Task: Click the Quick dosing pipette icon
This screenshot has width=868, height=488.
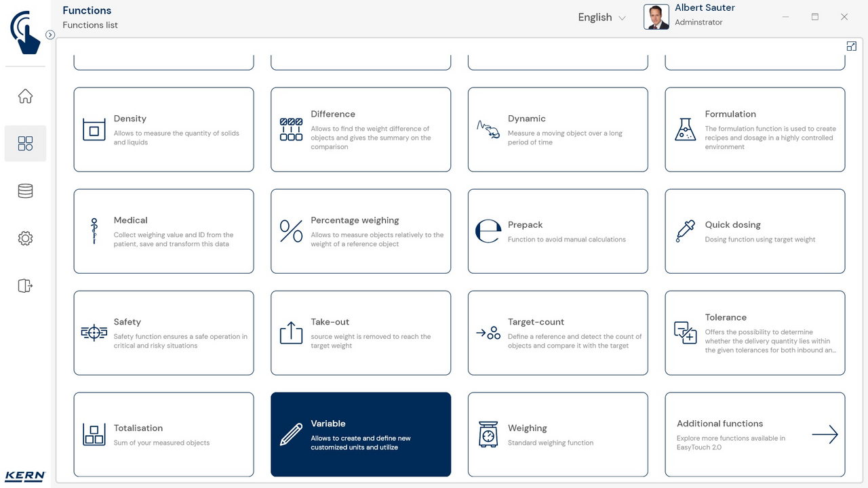Action: point(685,231)
